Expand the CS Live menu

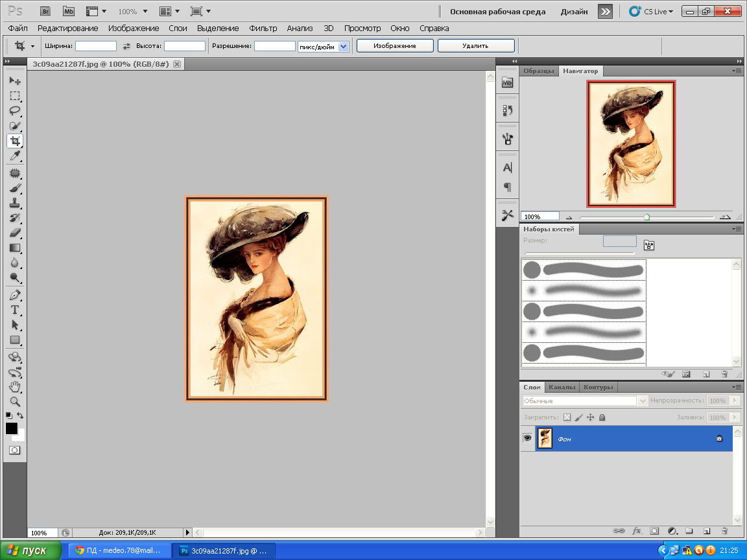pyautogui.click(x=650, y=11)
